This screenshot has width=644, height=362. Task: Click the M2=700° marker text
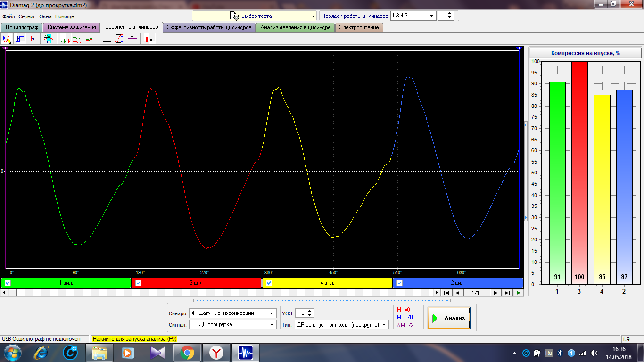click(407, 317)
